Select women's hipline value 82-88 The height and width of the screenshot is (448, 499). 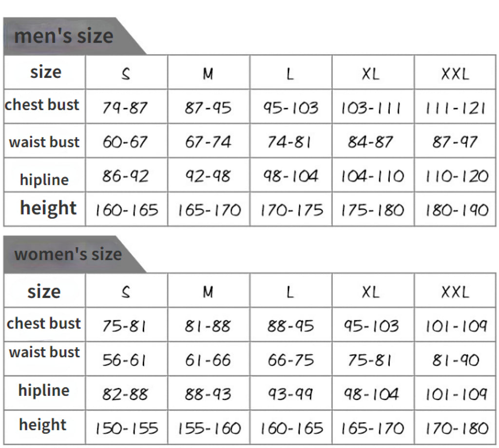pyautogui.click(x=125, y=394)
